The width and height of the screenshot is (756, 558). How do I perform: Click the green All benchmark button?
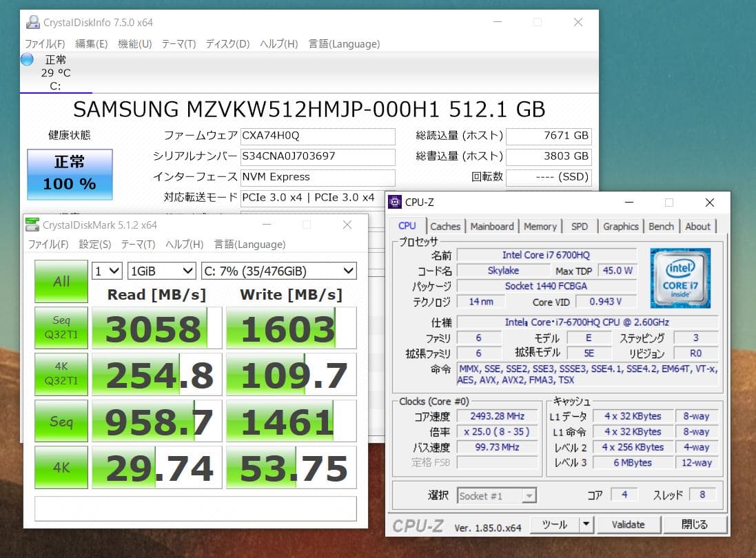tap(61, 281)
